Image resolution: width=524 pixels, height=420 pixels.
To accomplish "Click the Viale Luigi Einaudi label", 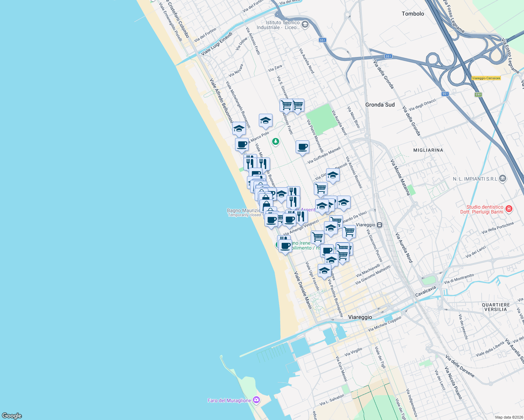I will 217,44.
